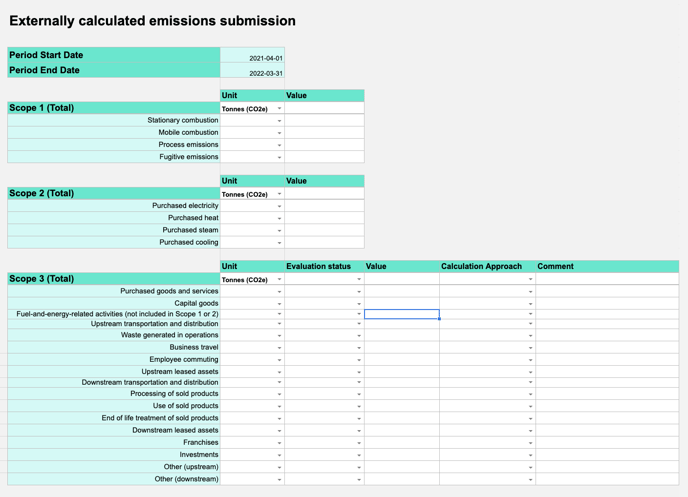
Task: Open the Mobile combustion unit dropdown
Action: (279, 133)
